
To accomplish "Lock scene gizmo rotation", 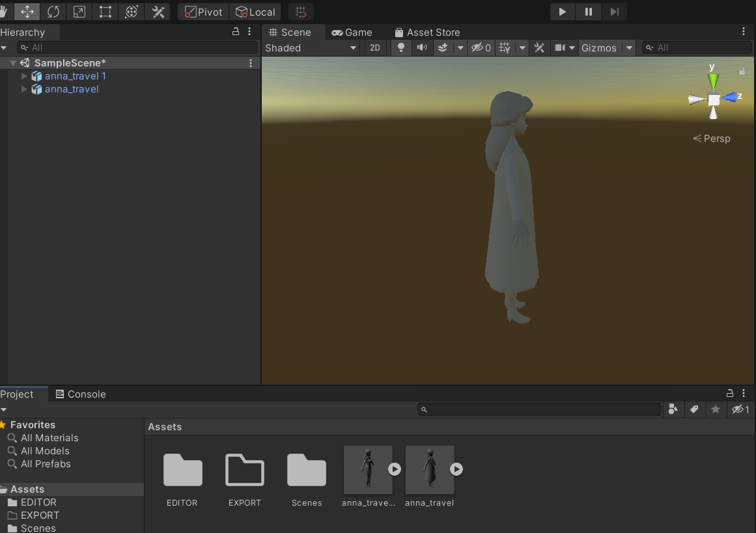I will click(x=742, y=72).
